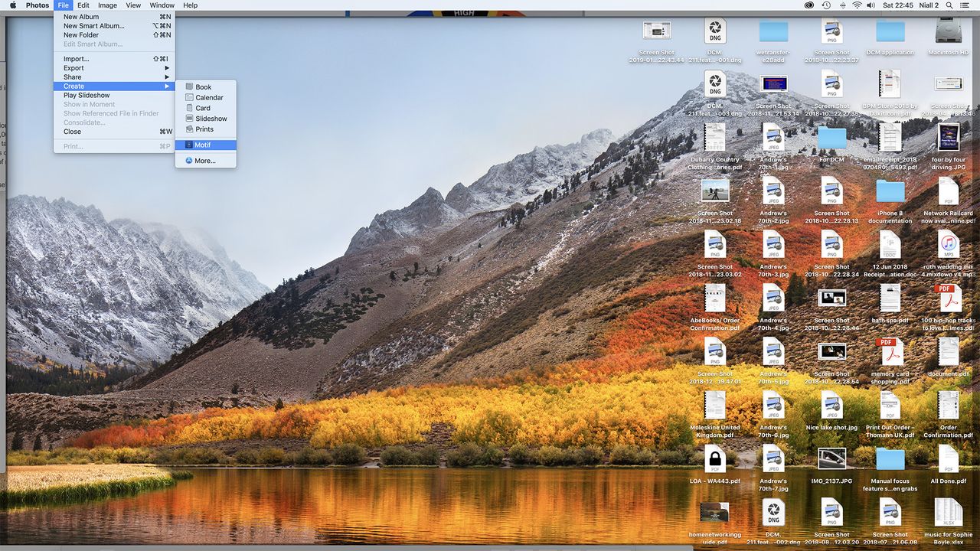Open the View menu in menu bar
Screen dimensions: 980x551
click(x=133, y=5)
